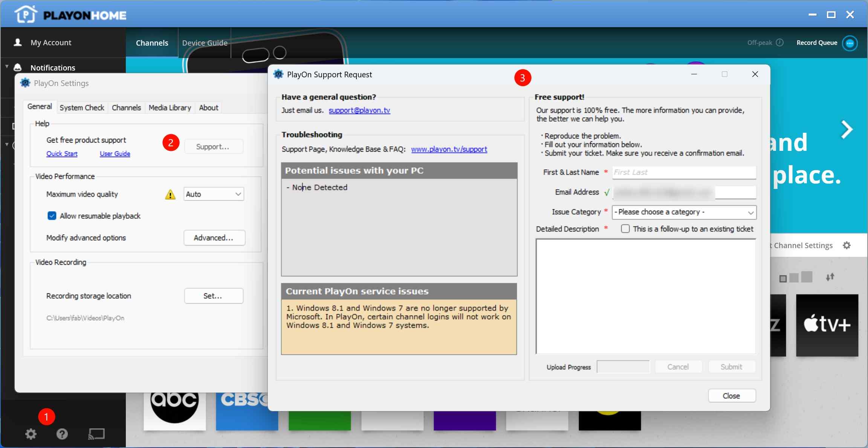This screenshot has height=448, width=868.
Task: Click the support@playon.tv email link
Action: 359,110
